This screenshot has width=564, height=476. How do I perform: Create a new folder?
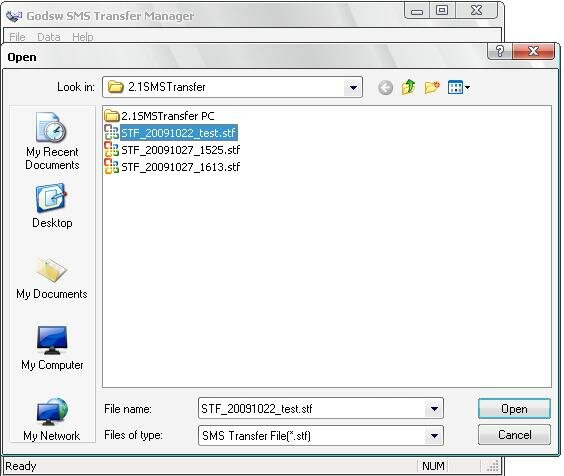pyautogui.click(x=432, y=87)
